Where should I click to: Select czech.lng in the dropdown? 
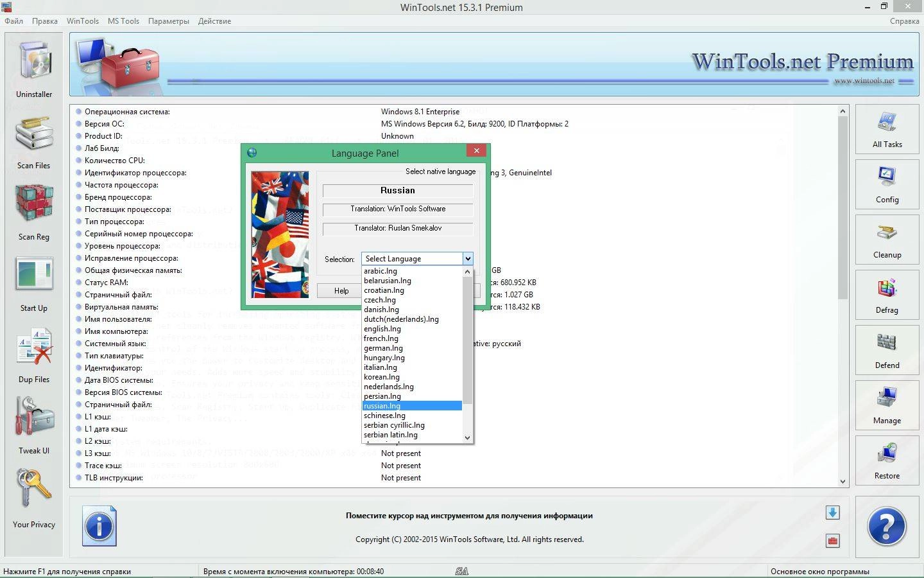tap(412, 300)
